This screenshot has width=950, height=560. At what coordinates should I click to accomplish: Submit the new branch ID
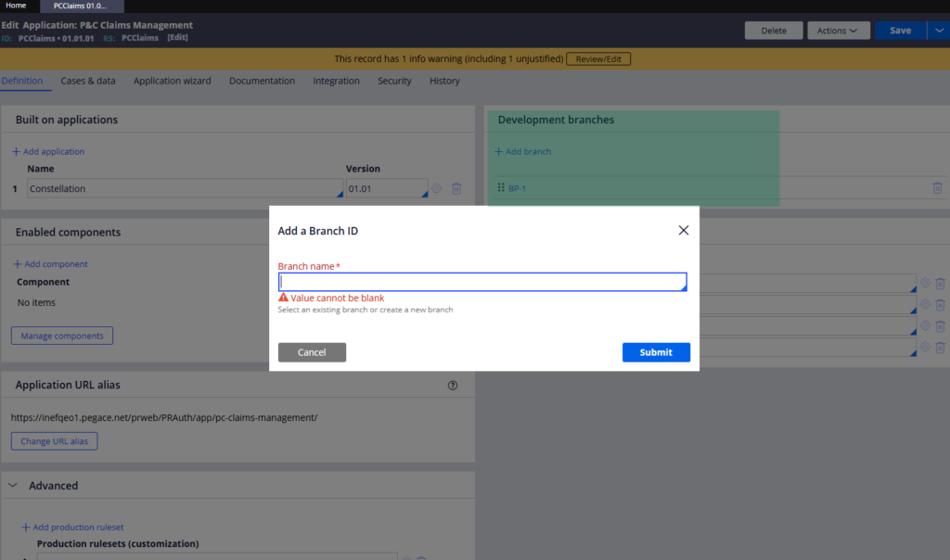point(656,352)
